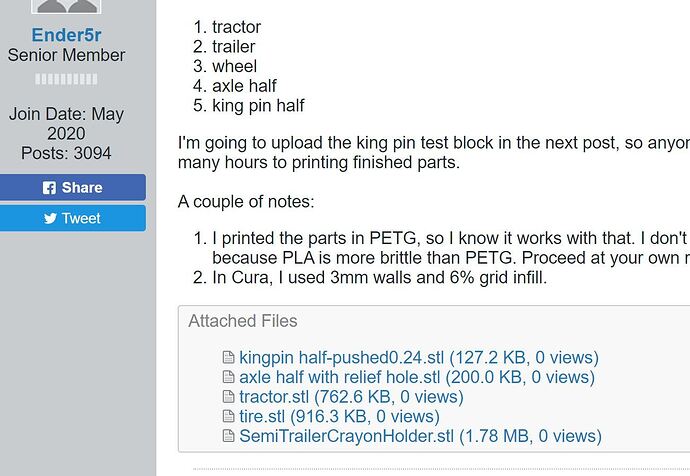Share this post on Facebook
The height and width of the screenshot is (476, 690).
pyautogui.click(x=72, y=187)
